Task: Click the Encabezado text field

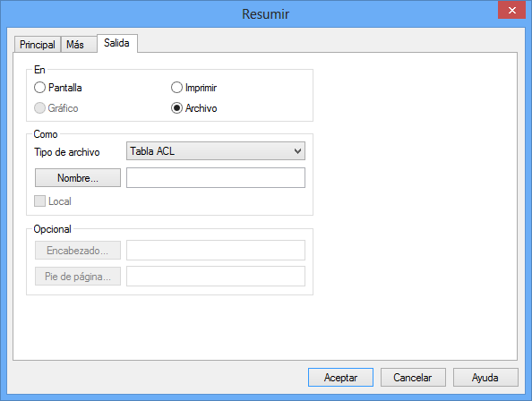Action: click(216, 250)
